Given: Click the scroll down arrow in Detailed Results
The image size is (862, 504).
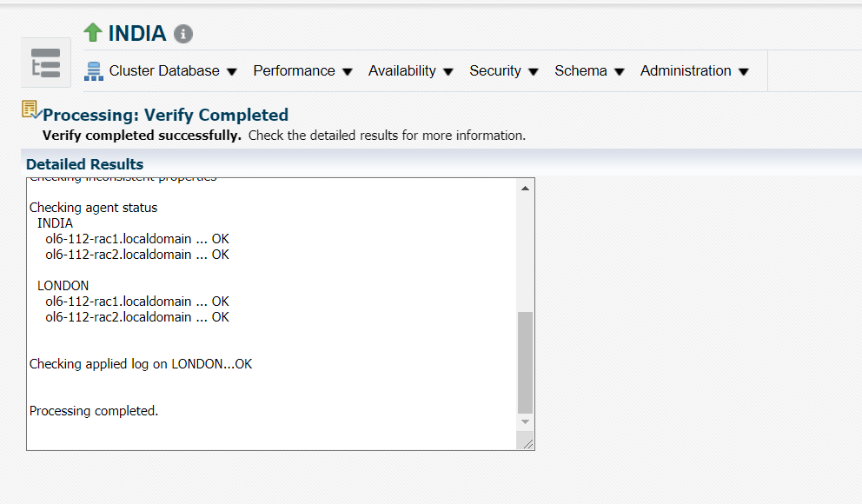Looking at the screenshot, I should (525, 421).
